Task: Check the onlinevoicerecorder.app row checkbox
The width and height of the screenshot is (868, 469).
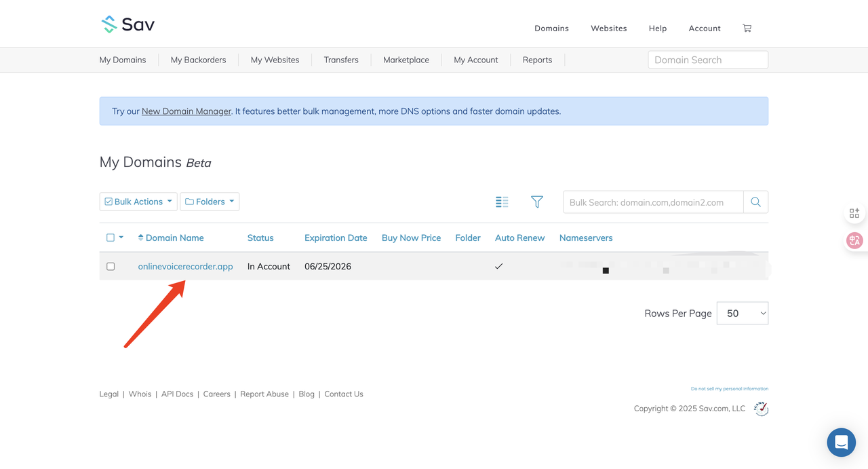Action: [x=111, y=267]
